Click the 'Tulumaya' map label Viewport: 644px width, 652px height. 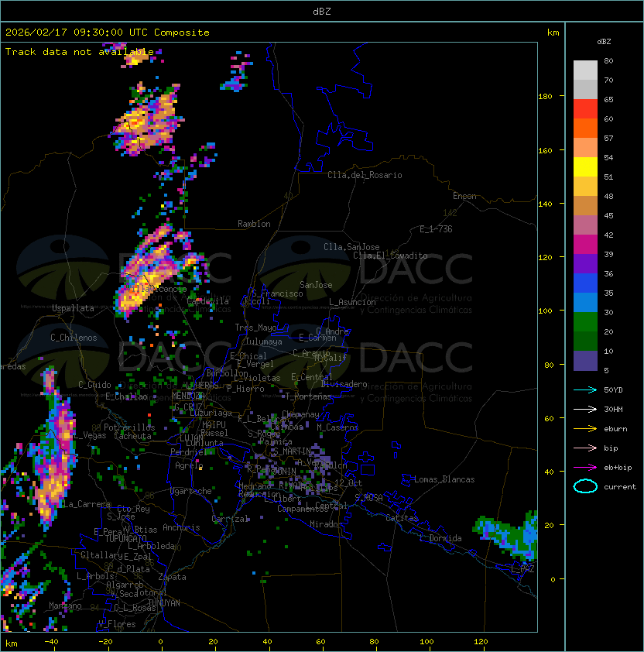(264, 341)
